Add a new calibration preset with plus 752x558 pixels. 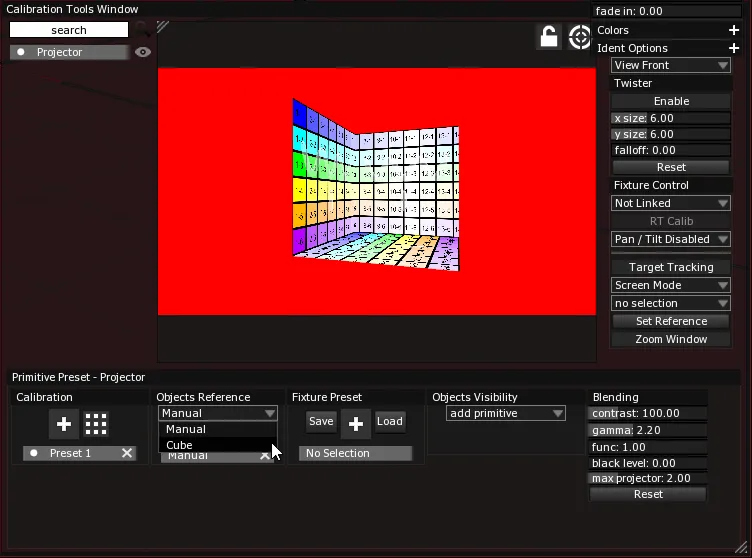point(64,424)
